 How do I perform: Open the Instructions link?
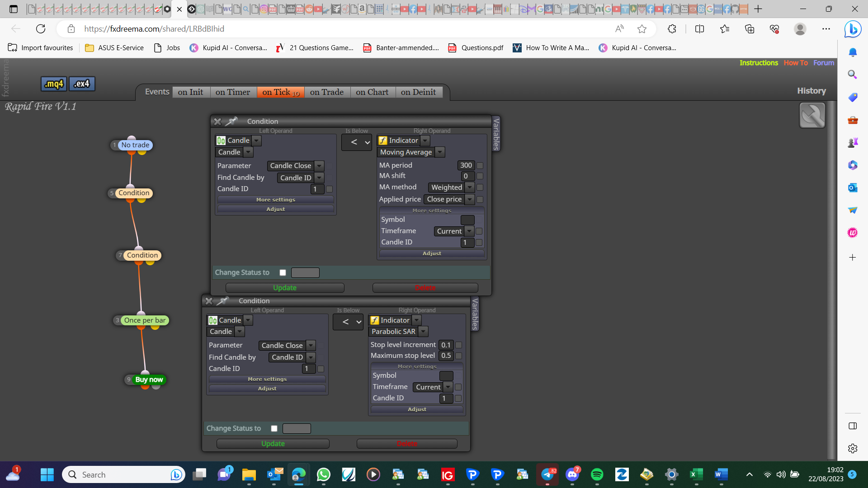coord(759,63)
